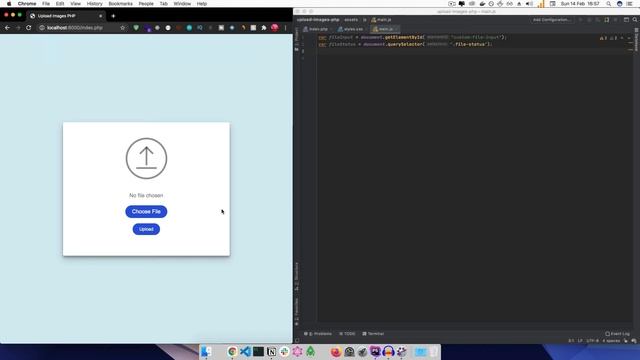Reload the localhost page
The width and height of the screenshot is (640, 360).
[x=29, y=28]
